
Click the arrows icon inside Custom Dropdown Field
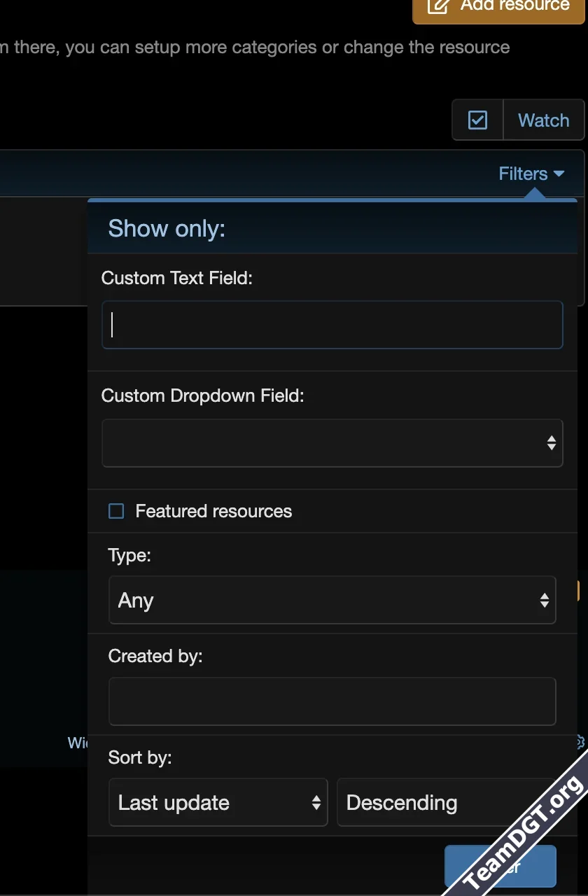click(x=552, y=442)
